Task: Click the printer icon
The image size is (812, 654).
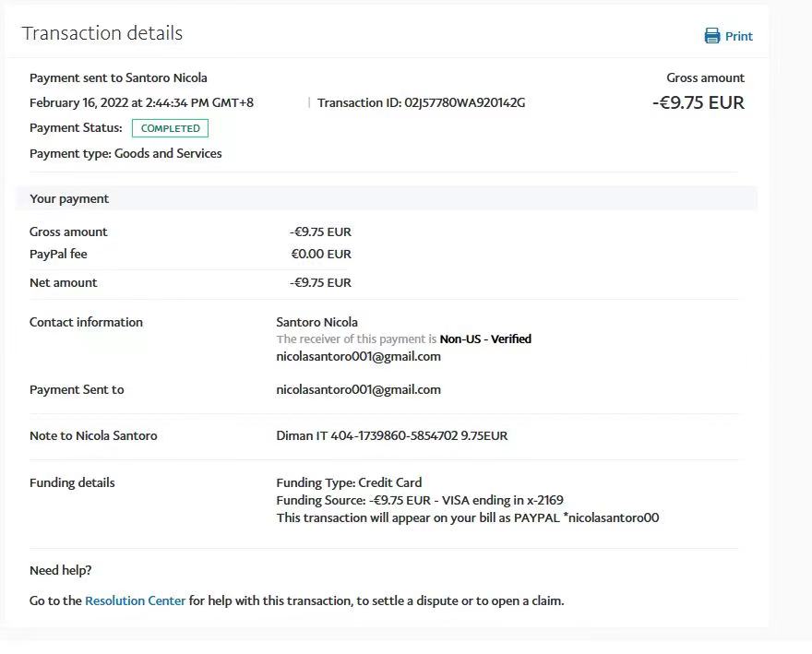Action: [x=712, y=36]
